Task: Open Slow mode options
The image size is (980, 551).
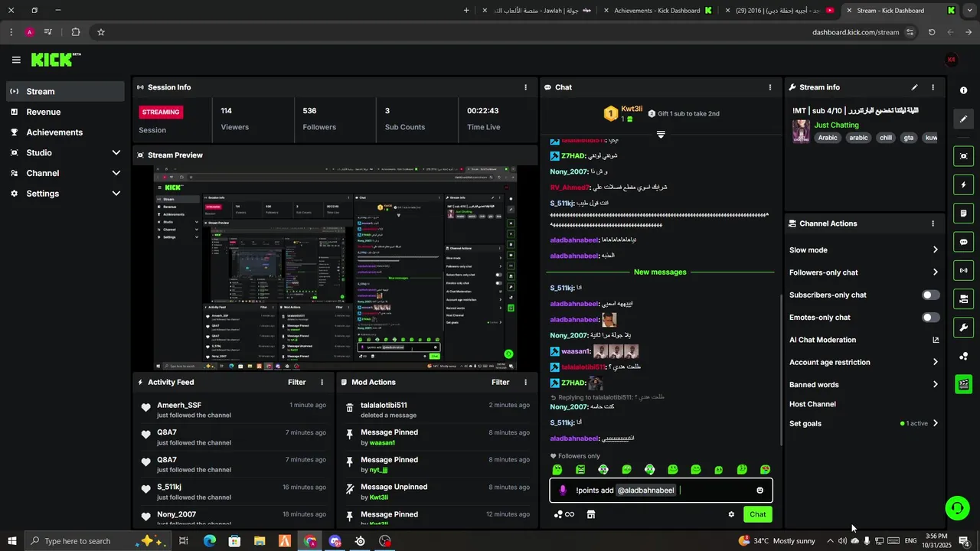Action: pos(864,250)
